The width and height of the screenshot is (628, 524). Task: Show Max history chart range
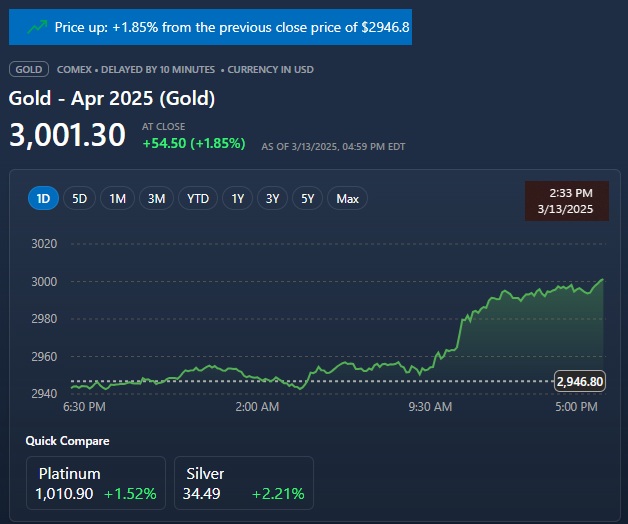coord(347,198)
